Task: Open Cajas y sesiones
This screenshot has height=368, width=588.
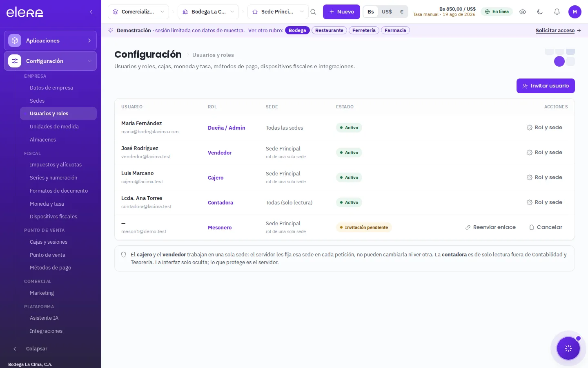Action: (x=58, y=242)
